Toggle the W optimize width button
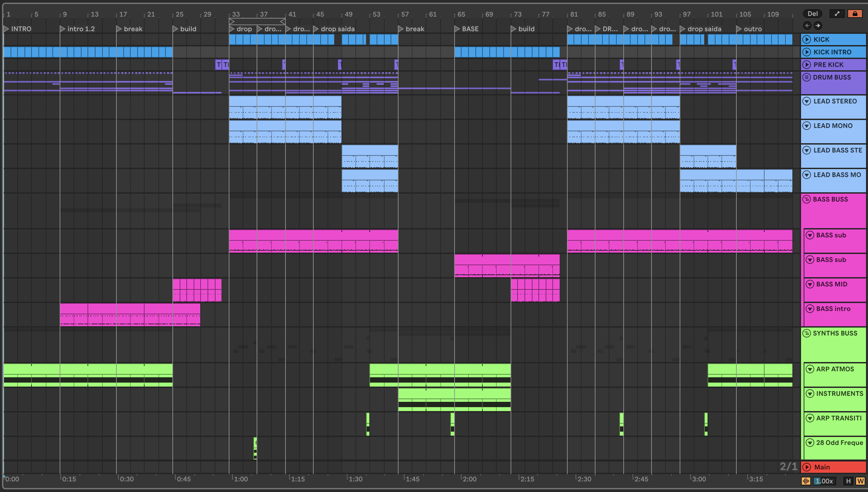 click(x=860, y=481)
